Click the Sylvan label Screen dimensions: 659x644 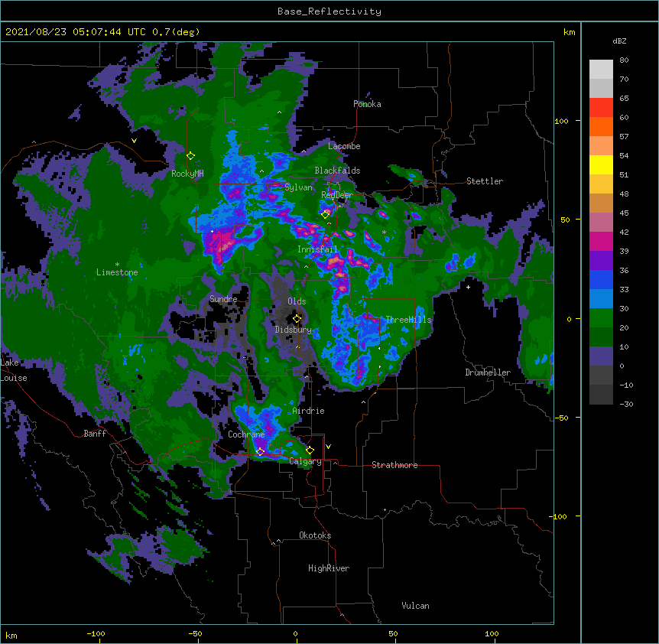pyautogui.click(x=298, y=187)
